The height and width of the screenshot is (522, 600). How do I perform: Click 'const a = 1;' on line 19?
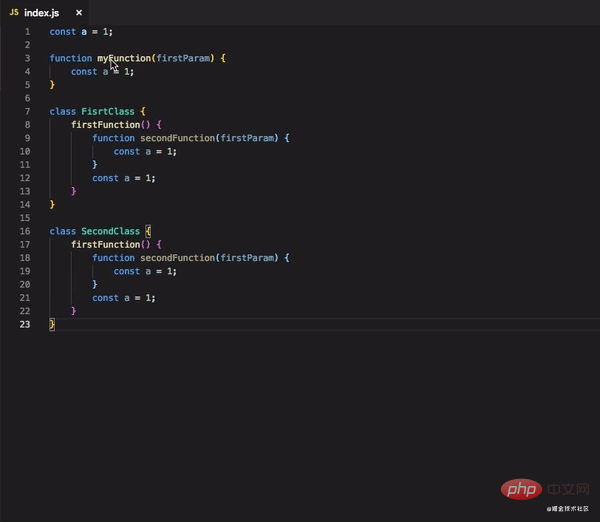point(145,271)
